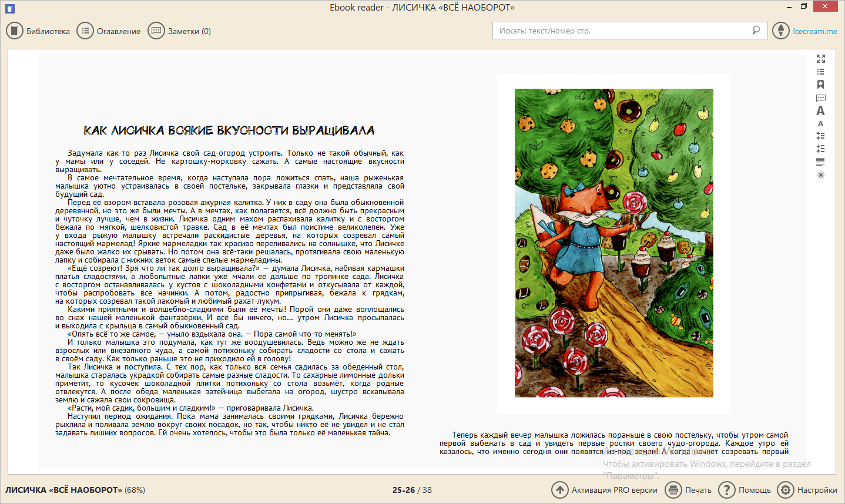This screenshot has height=504, width=845.
Task: Open the Библиотека library
Action: click(x=38, y=31)
